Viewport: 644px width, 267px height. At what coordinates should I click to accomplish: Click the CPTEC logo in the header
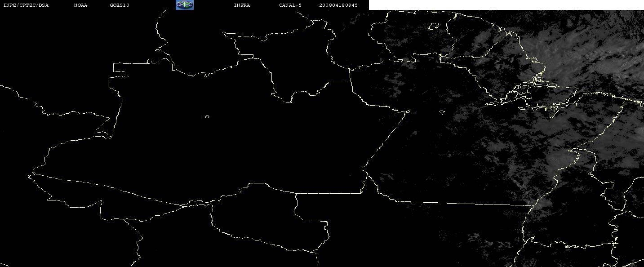184,5
